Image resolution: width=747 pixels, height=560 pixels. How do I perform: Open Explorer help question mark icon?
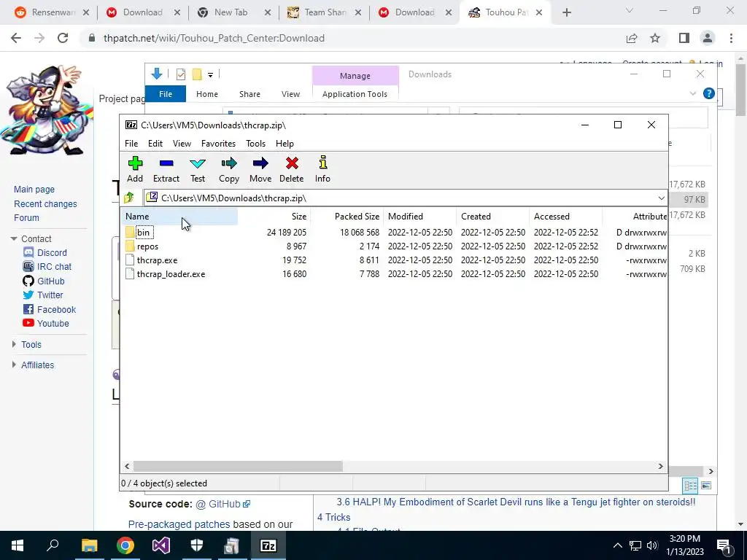click(x=708, y=93)
